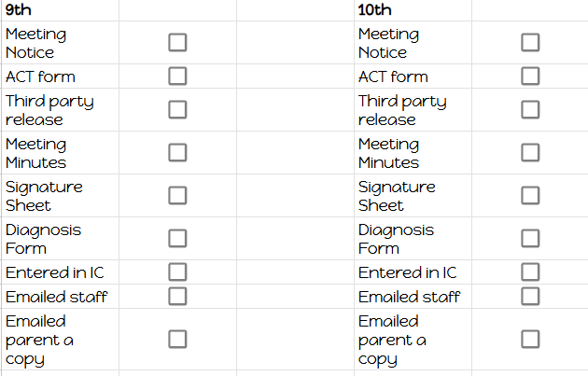
Task: Check 10th grade Emailed parent a copy
Action: click(x=530, y=339)
